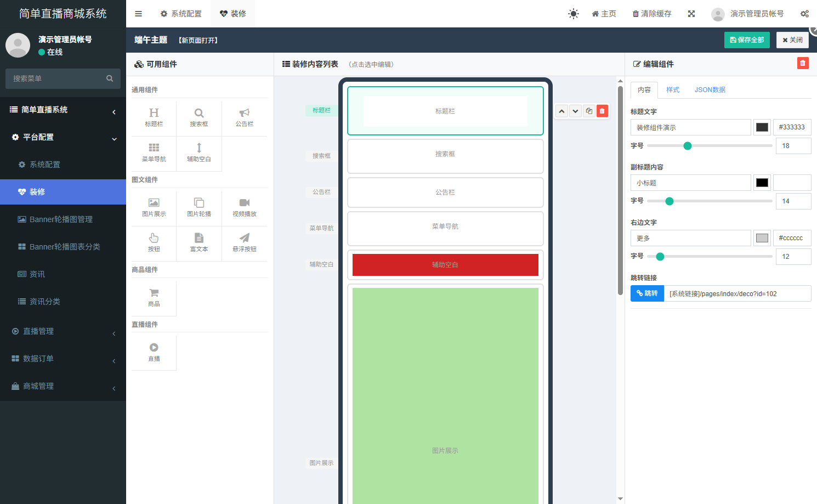This screenshot has width=817, height=504.
Task: Click the preview panel vertical scrollbar
Action: (620, 191)
